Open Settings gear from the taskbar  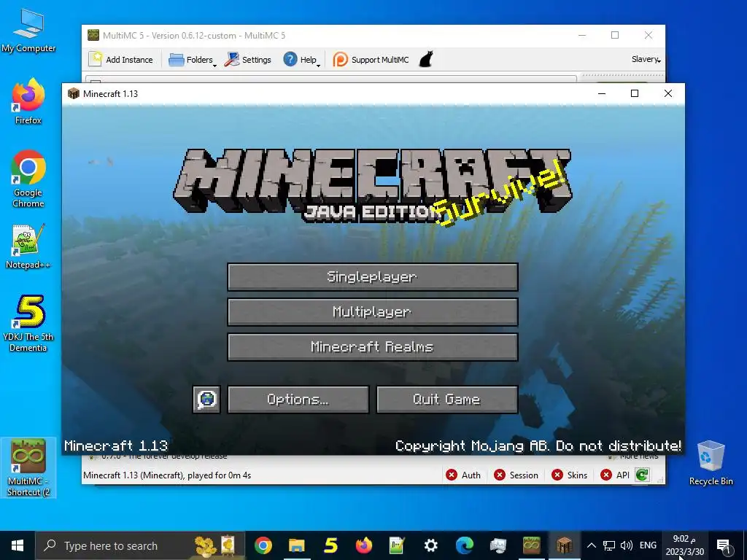point(430,545)
